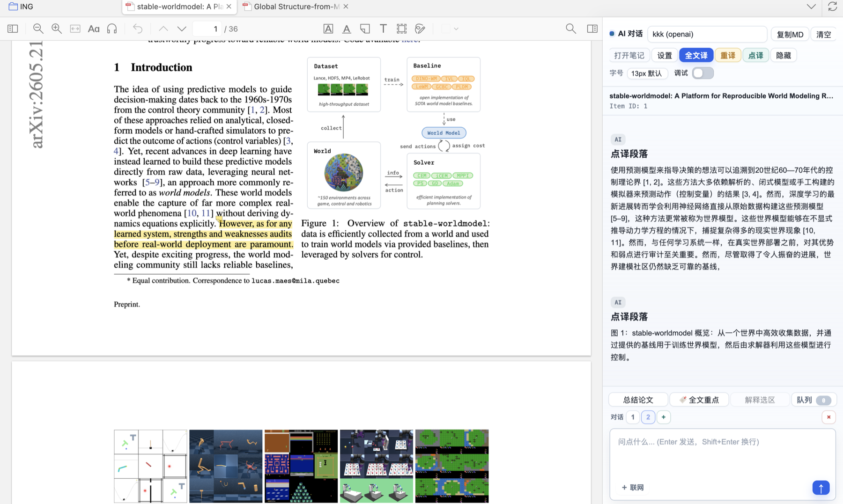This screenshot has width=843, height=504.
Task: Click the undo back arrow icon
Action: (x=138, y=29)
